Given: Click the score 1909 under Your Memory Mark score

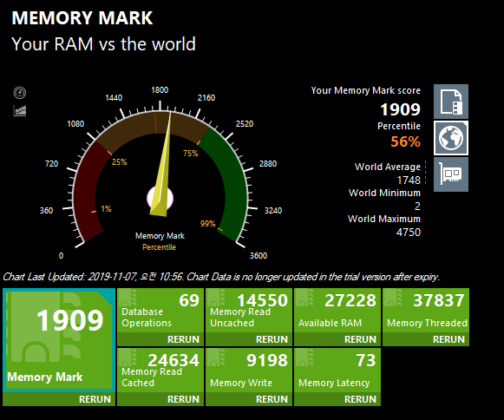Looking at the screenshot, I should [x=400, y=109].
